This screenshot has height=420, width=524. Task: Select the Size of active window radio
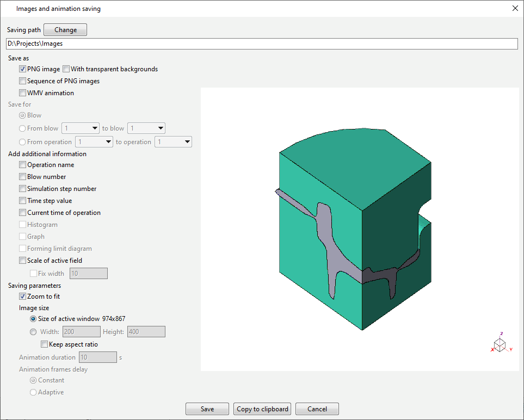[33, 319]
